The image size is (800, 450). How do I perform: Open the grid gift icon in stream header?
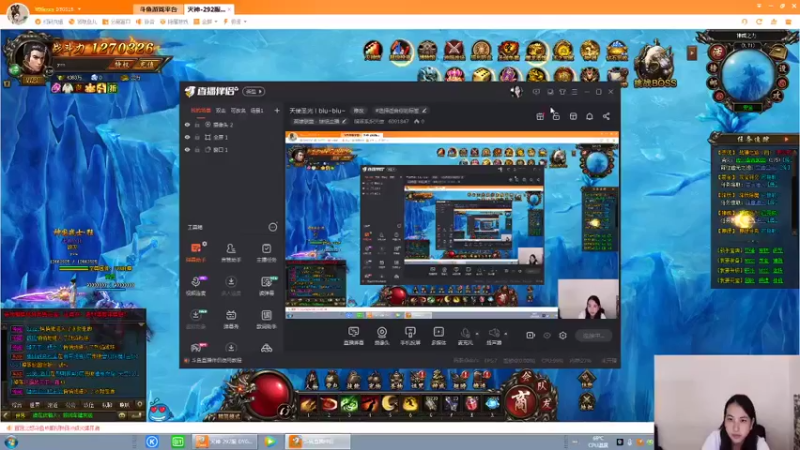point(540,116)
